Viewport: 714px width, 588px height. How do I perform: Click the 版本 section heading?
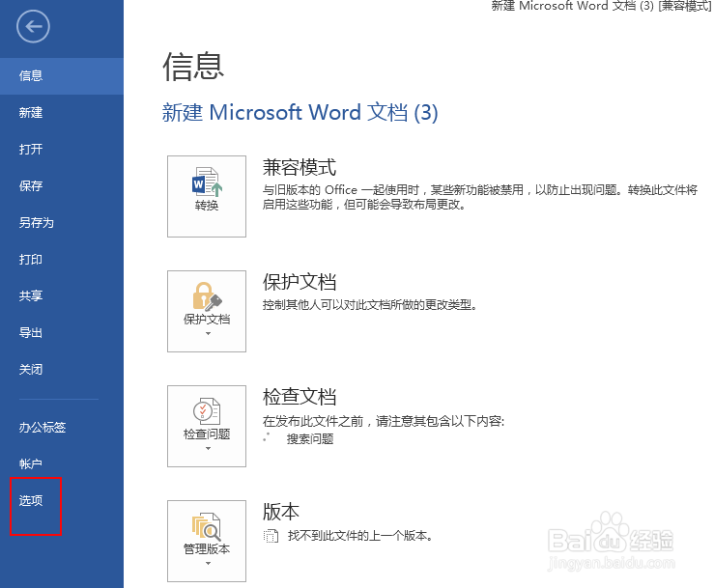tap(281, 512)
